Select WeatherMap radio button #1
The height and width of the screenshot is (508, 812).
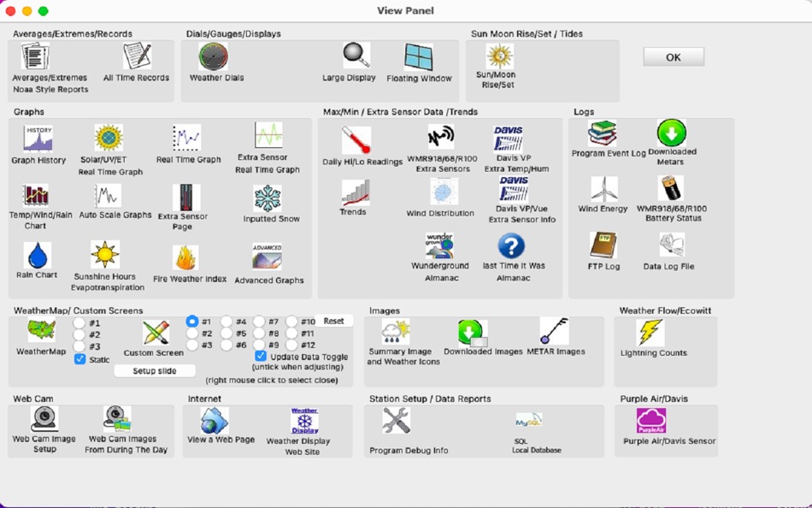point(79,323)
